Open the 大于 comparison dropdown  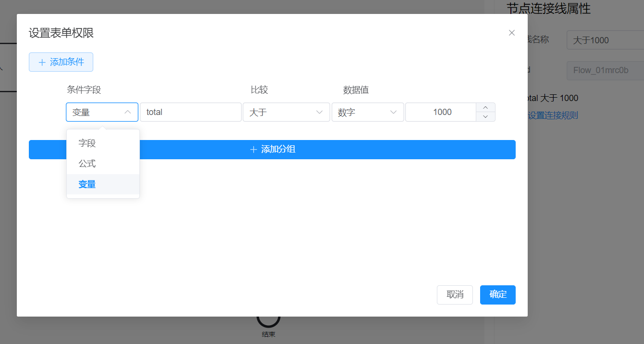(x=286, y=112)
